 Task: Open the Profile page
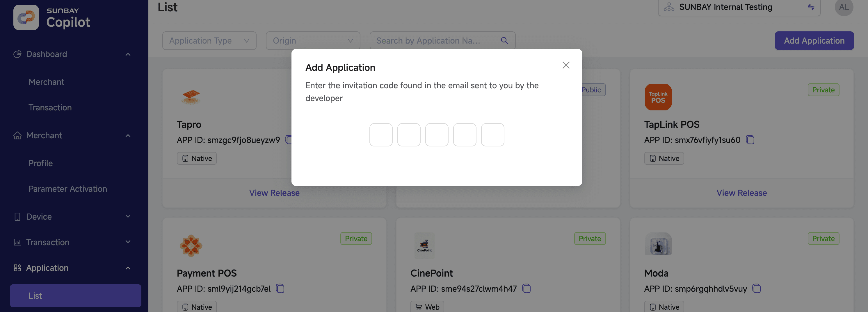(40, 163)
